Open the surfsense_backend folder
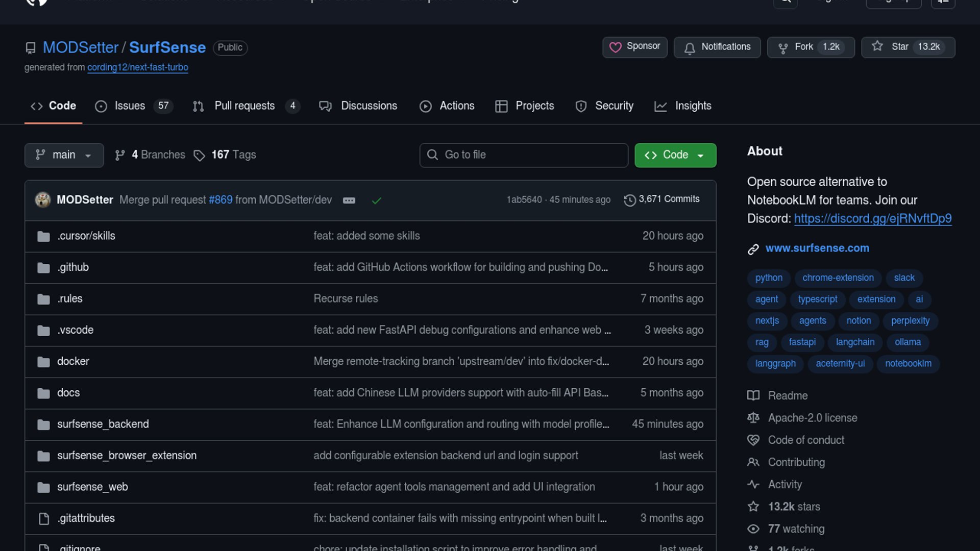The image size is (980, 551). tap(103, 424)
